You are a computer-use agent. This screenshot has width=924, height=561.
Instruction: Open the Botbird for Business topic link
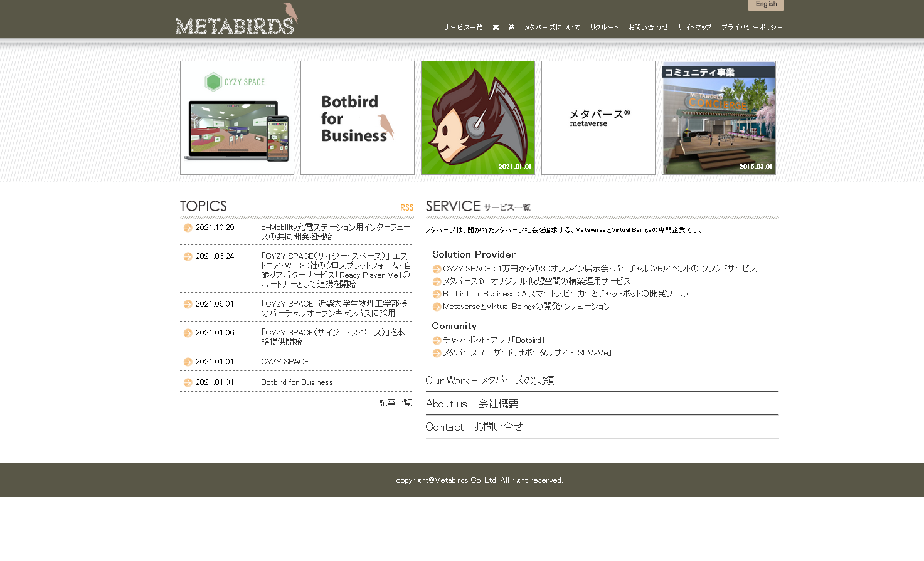[297, 382]
